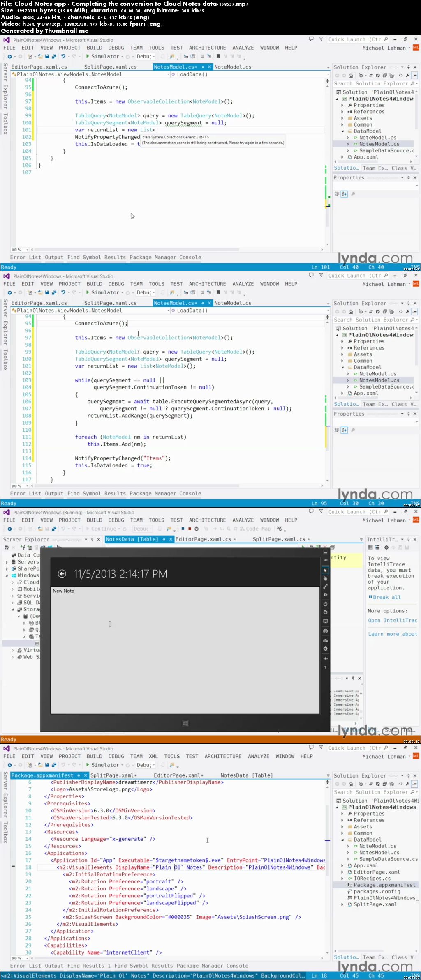The height and width of the screenshot is (980, 421).
Task: Open the simulator's change resolution monitor icon
Action: (325, 621)
